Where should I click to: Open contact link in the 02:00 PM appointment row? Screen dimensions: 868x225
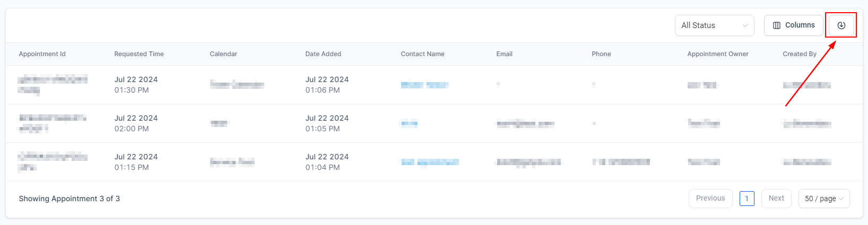(409, 123)
